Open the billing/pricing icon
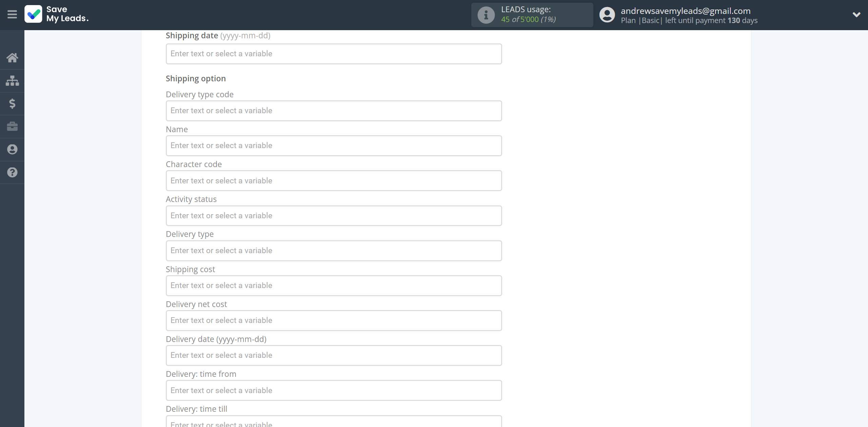The width and height of the screenshot is (868, 427). point(12,103)
